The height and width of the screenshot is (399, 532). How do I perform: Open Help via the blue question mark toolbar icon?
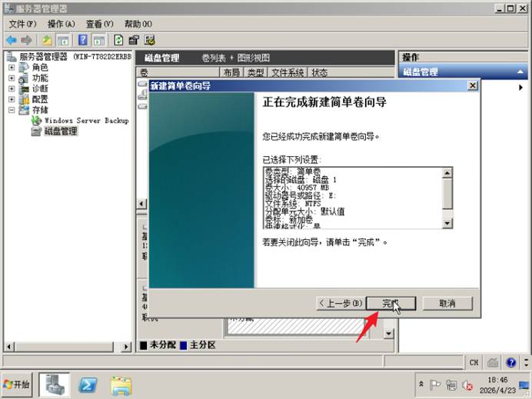click(83, 41)
